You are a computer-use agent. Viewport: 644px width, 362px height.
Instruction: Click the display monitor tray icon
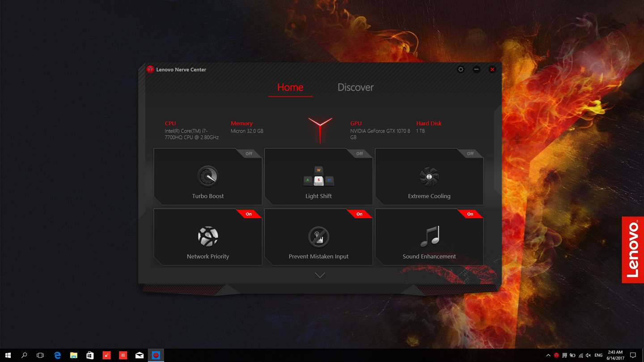pyautogui.click(x=564, y=355)
